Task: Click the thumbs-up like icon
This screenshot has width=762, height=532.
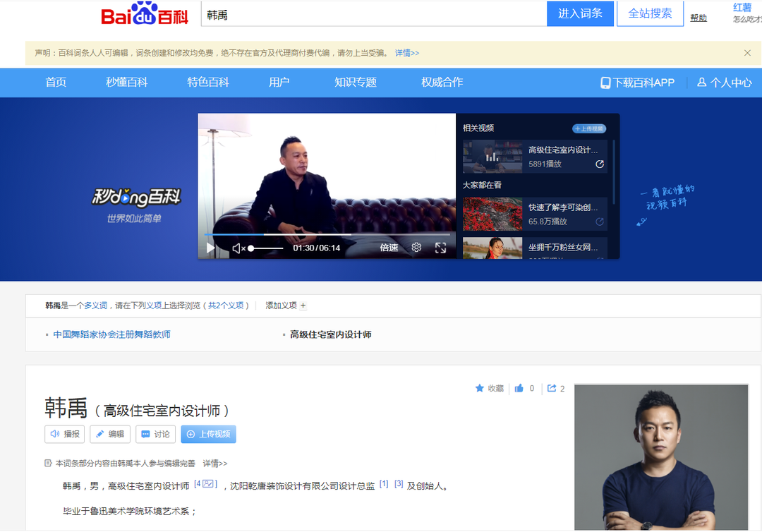Action: pyautogui.click(x=517, y=388)
